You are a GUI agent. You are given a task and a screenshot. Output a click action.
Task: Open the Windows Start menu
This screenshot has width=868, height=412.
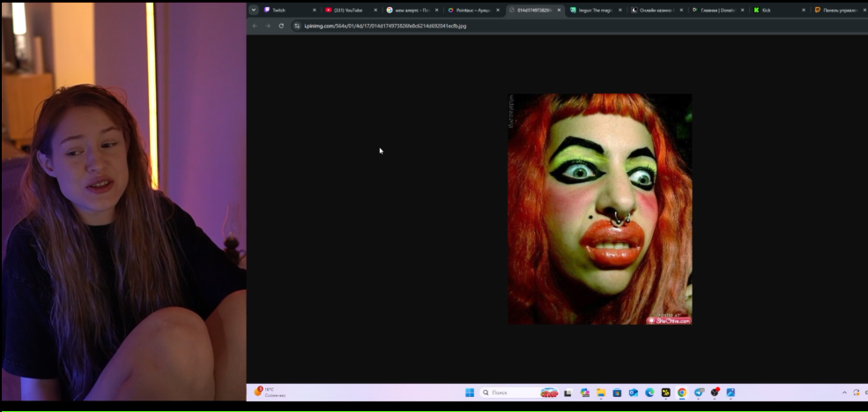(x=470, y=393)
